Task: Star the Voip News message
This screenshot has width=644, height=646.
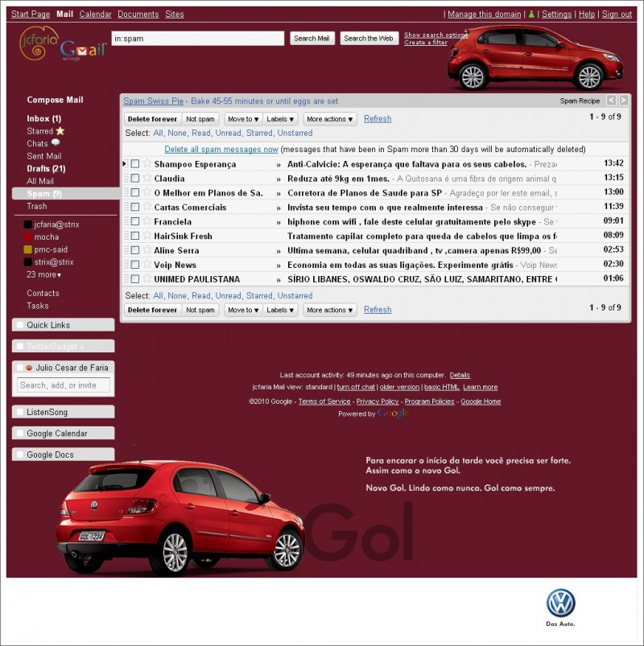Action: pos(147,265)
